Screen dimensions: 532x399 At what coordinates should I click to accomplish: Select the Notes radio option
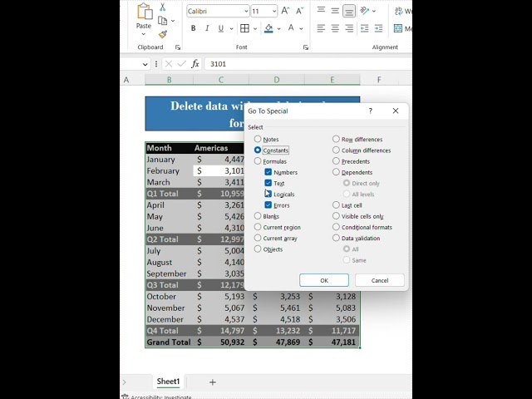click(x=258, y=139)
